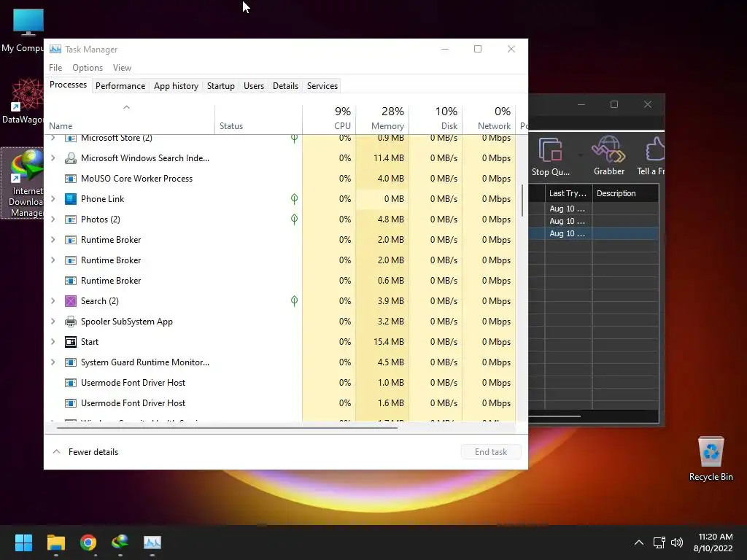Image resolution: width=747 pixels, height=560 pixels.
Task: Switch to the Performance tab
Action: point(120,86)
